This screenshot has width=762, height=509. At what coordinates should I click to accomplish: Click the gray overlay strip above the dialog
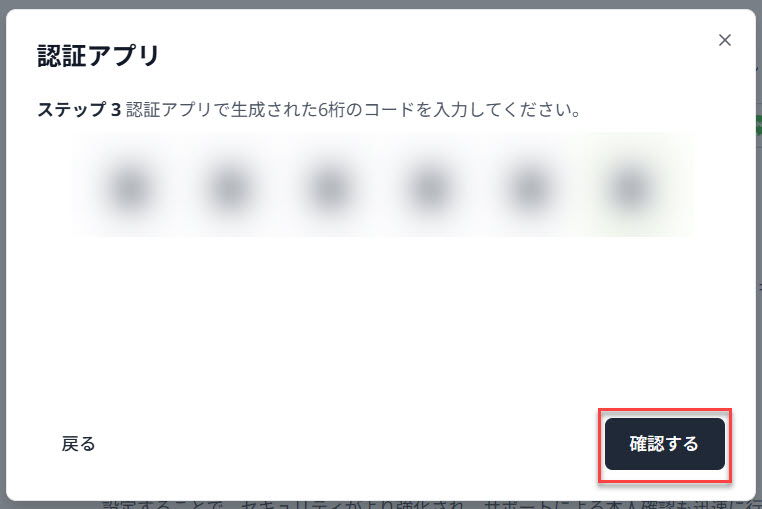pyautogui.click(x=381, y=4)
